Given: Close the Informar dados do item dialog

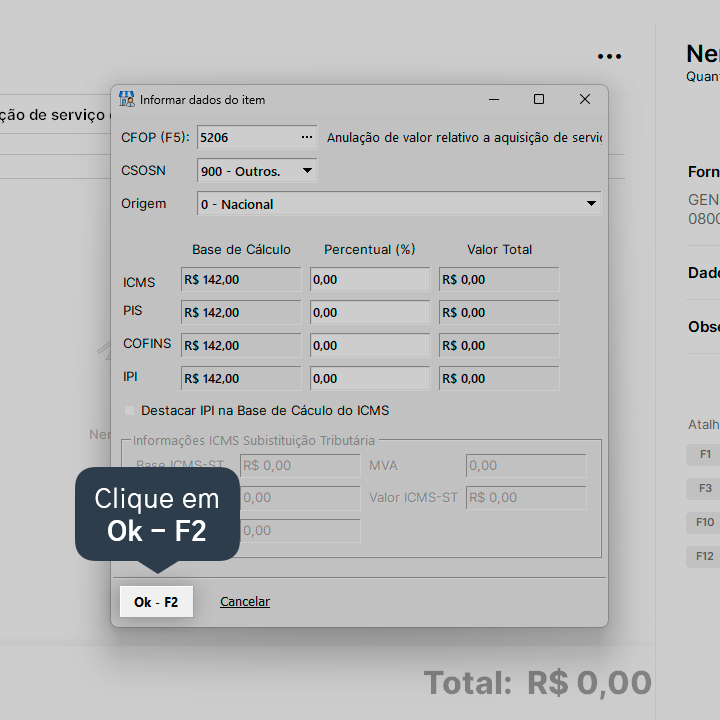Looking at the screenshot, I should (x=585, y=99).
